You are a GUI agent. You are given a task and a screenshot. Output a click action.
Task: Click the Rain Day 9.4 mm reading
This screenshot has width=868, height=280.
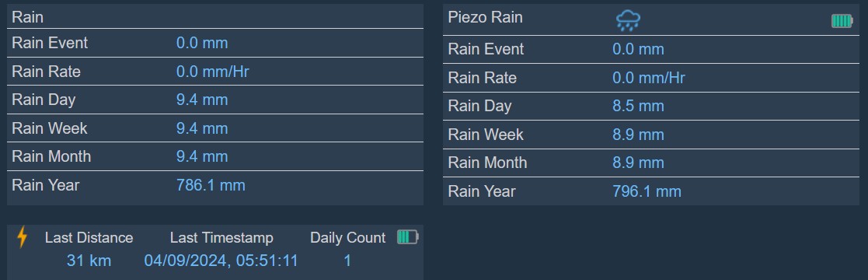[202, 100]
